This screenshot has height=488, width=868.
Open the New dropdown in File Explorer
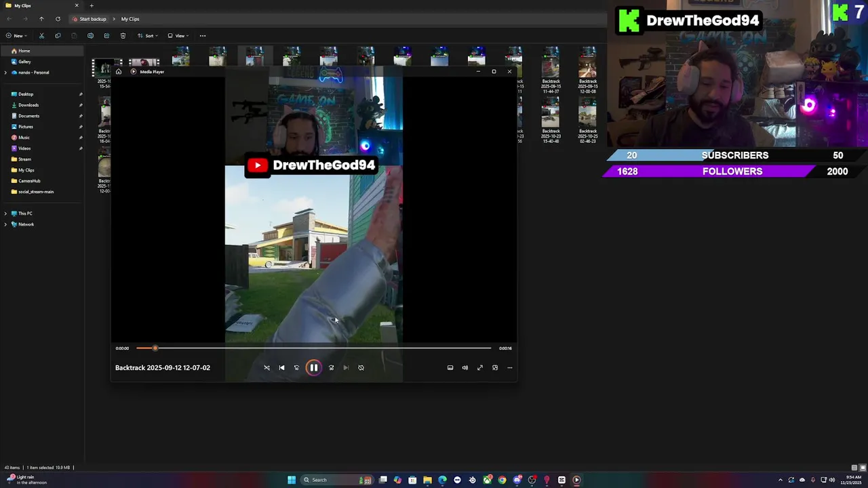[x=16, y=36]
